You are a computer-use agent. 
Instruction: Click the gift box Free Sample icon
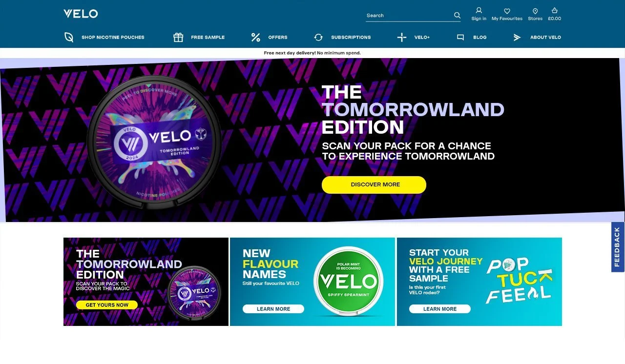point(178,37)
